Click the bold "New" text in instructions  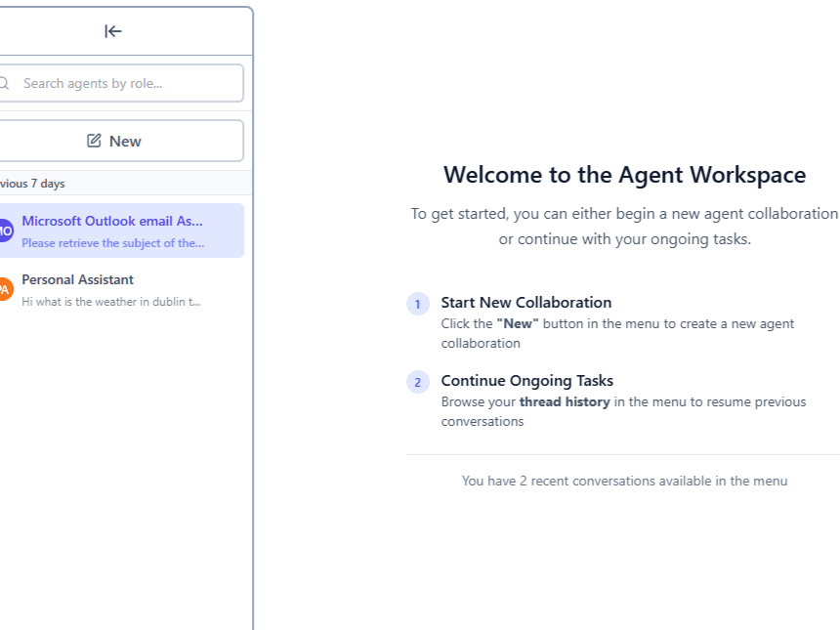pyautogui.click(x=517, y=323)
